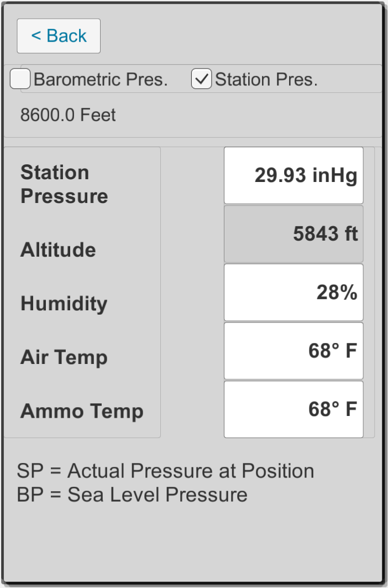Edit the 28% humidity field
The height and width of the screenshot is (588, 388).
tap(293, 293)
